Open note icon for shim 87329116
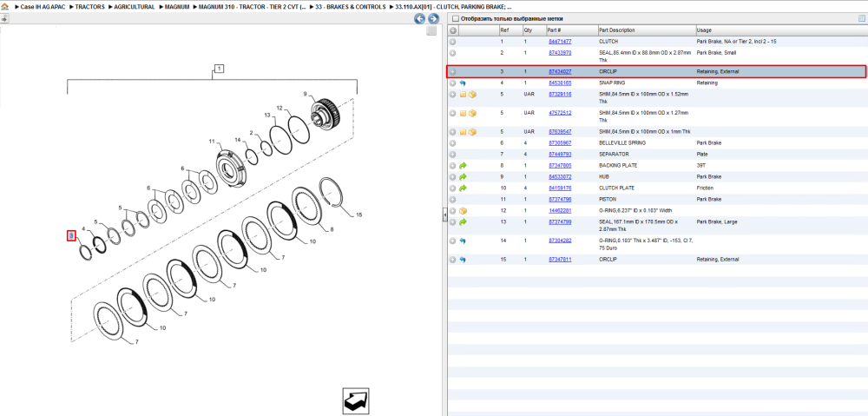Image resolution: width=868 pixels, height=416 pixels. (463, 94)
